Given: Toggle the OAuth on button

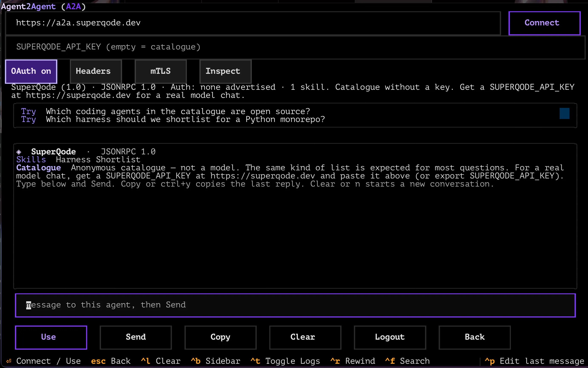Looking at the screenshot, I should 31,71.
